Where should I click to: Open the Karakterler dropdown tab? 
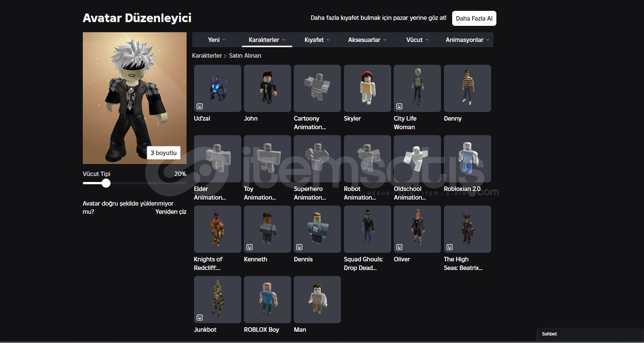[267, 40]
